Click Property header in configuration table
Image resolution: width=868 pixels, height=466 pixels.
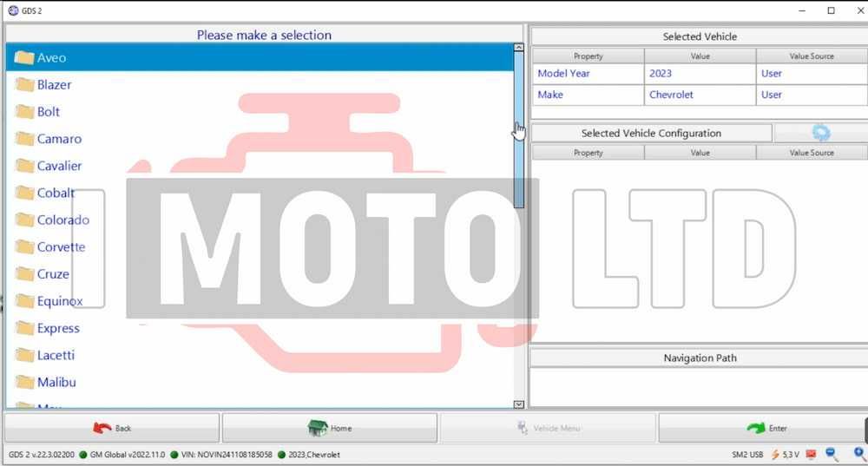click(588, 152)
